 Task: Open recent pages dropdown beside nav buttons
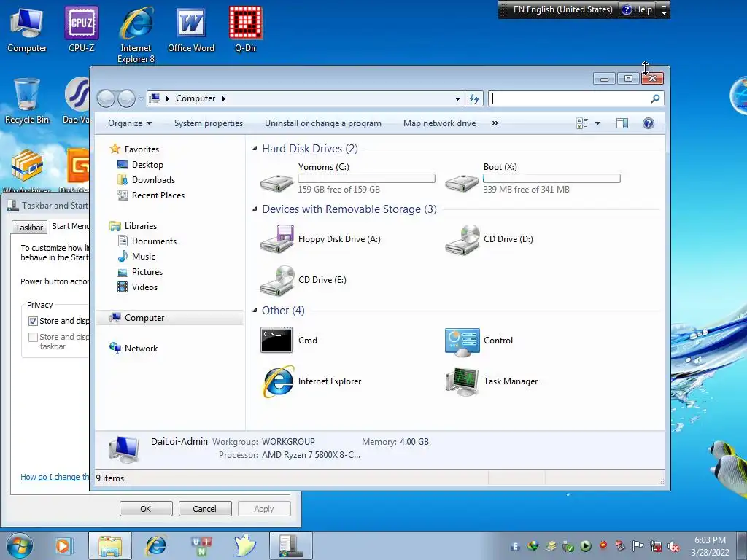141,98
